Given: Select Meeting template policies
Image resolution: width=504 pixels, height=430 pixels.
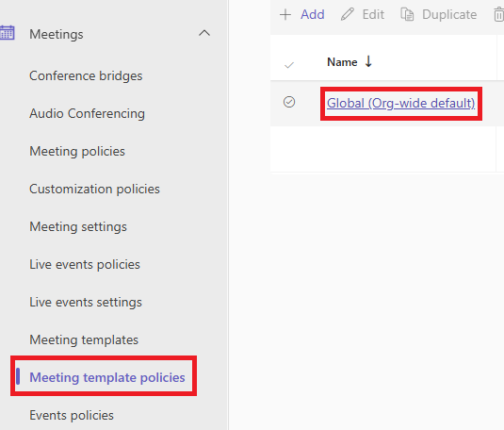Looking at the screenshot, I should (x=107, y=377).
